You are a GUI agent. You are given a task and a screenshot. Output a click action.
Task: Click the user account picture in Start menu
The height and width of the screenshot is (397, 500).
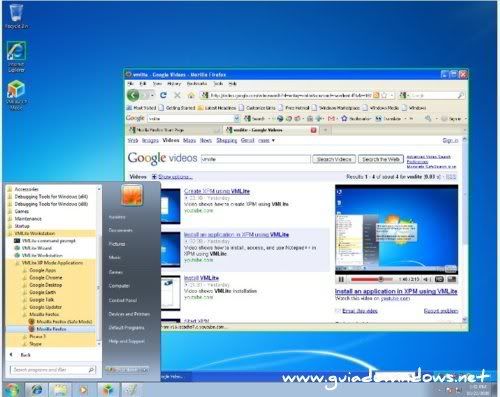132,195
